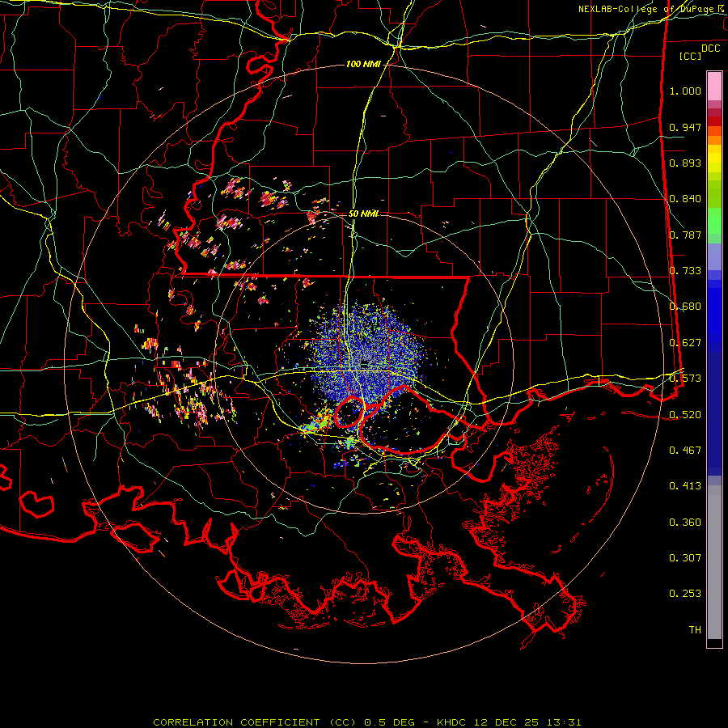The image size is (728, 728).
Task: Select the 0.307 legend value
Action: [685, 558]
